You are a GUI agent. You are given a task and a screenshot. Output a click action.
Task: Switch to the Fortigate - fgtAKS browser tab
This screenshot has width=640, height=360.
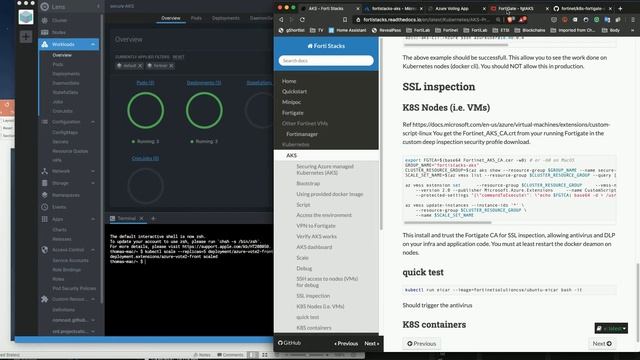pyautogui.click(x=516, y=8)
